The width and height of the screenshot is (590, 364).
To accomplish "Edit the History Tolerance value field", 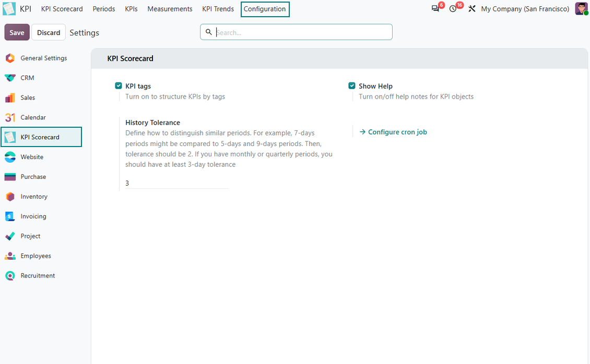I will click(177, 184).
